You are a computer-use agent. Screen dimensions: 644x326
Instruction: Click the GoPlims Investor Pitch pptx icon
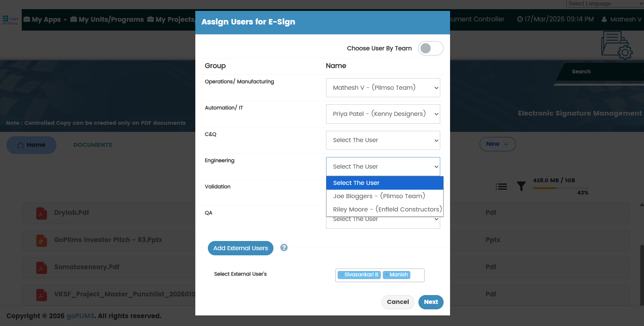coord(41,240)
